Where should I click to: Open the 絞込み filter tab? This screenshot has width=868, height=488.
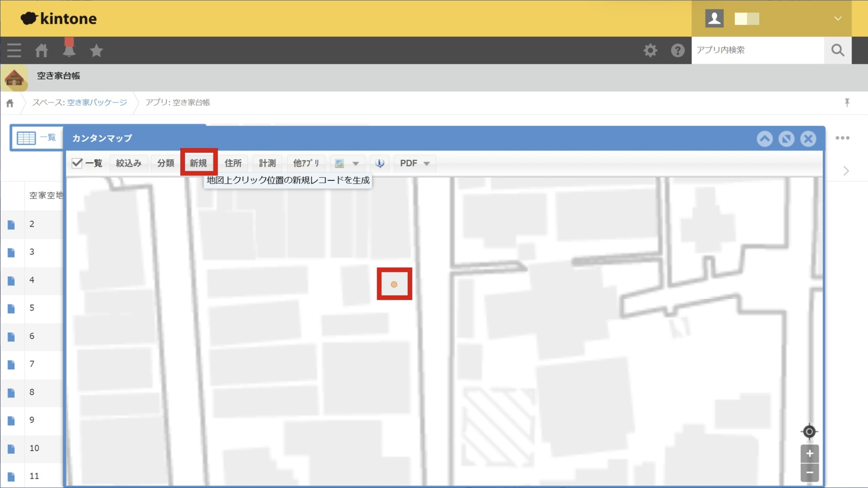click(x=129, y=163)
